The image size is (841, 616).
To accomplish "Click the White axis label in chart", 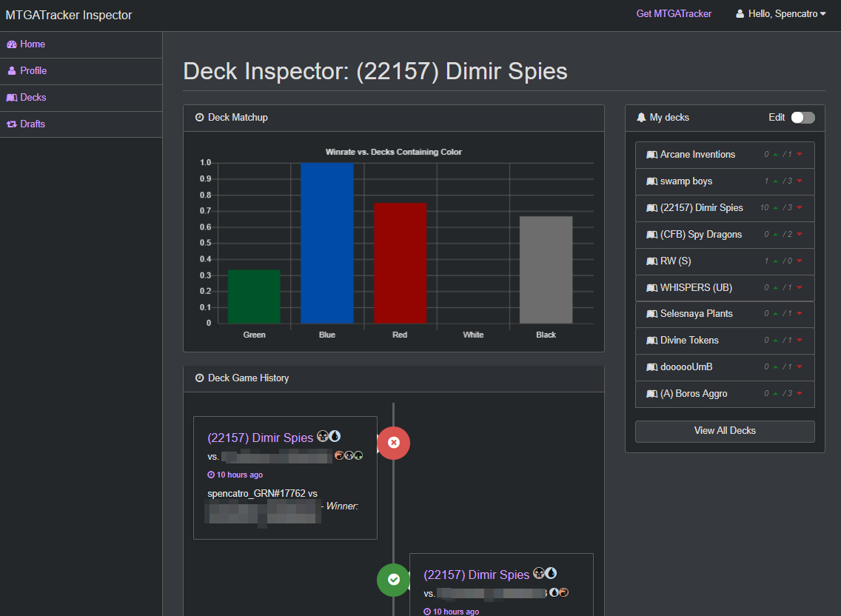I will pyautogui.click(x=473, y=335).
